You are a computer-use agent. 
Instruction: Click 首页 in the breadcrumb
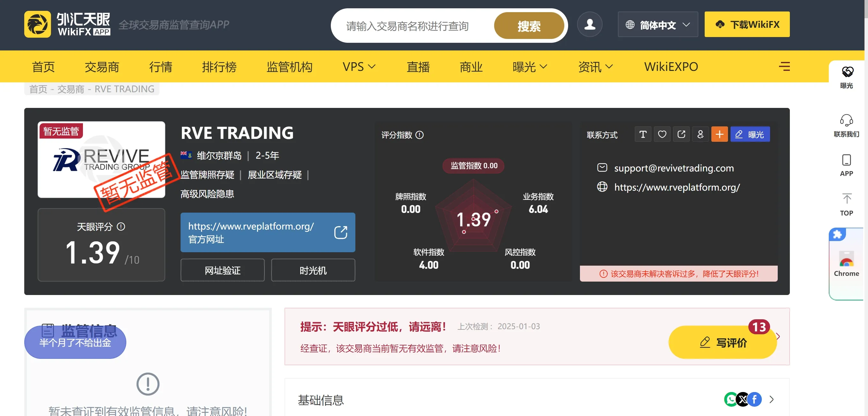point(38,89)
